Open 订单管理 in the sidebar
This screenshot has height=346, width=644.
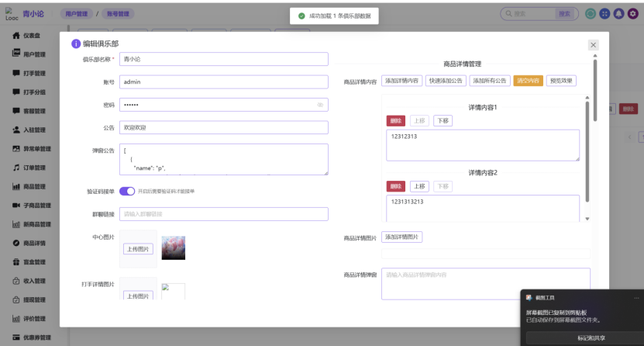(29, 168)
